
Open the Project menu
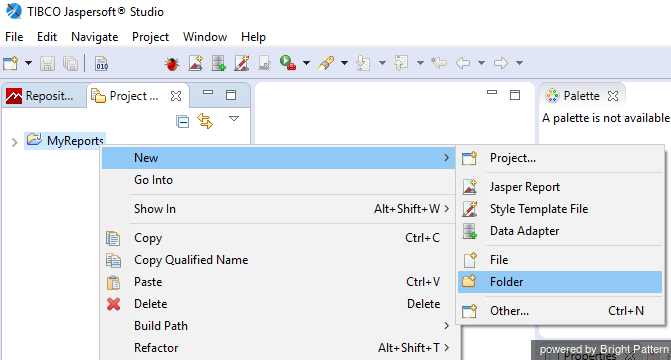pyautogui.click(x=150, y=37)
